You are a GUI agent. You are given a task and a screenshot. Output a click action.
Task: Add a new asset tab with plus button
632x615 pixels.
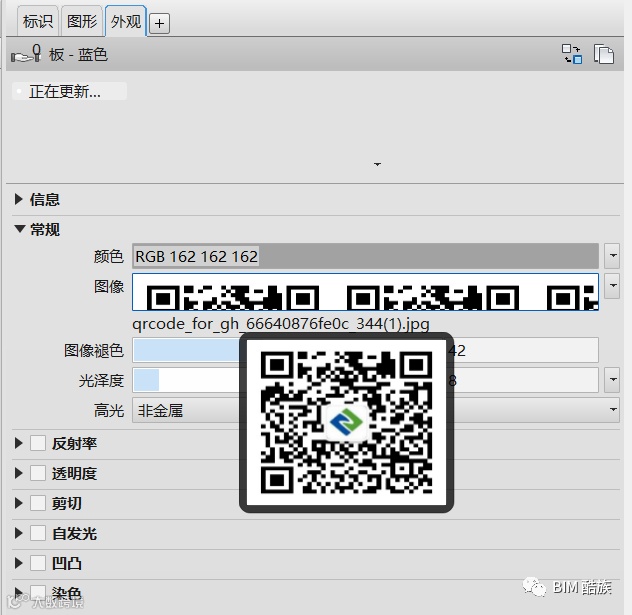(159, 23)
